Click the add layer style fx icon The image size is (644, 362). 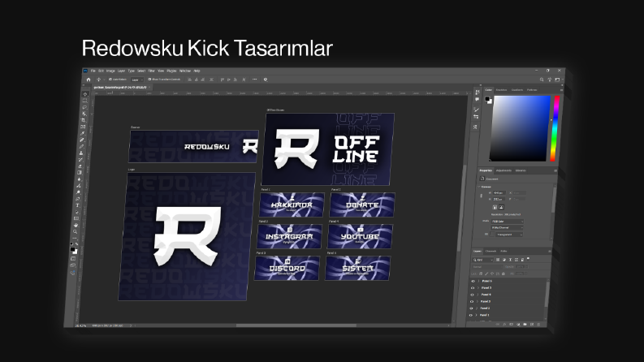(504, 324)
